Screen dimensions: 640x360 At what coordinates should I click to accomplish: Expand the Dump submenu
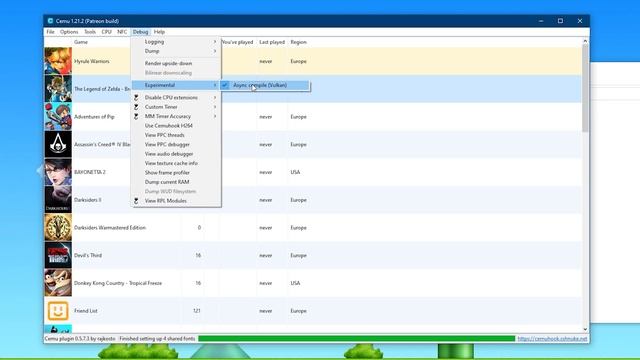pyautogui.click(x=176, y=51)
